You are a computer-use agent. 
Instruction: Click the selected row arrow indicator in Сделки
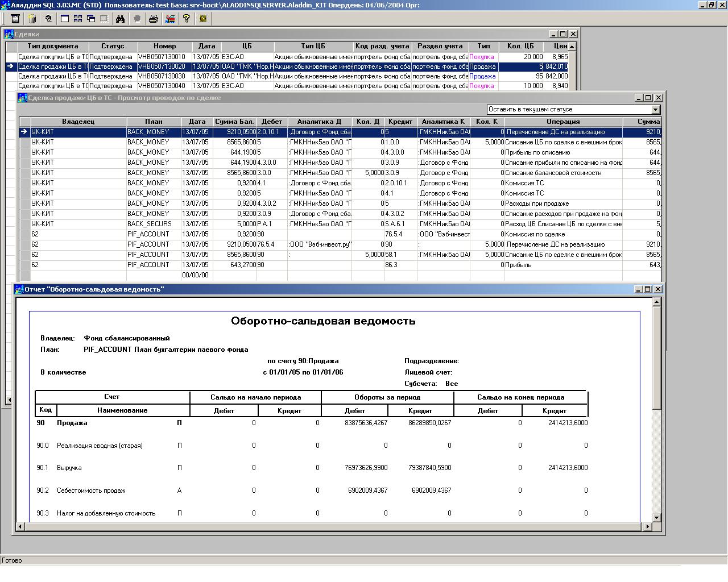click(x=11, y=66)
